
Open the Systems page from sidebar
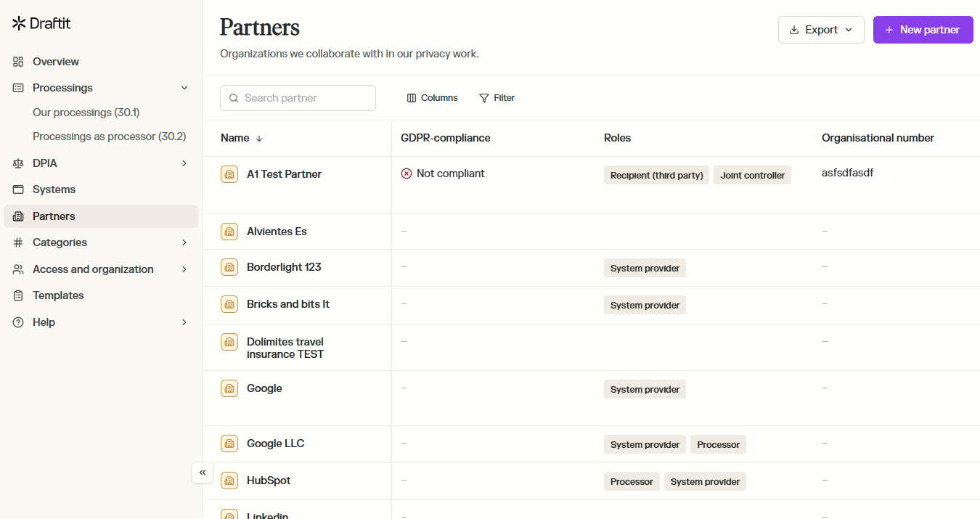point(54,189)
